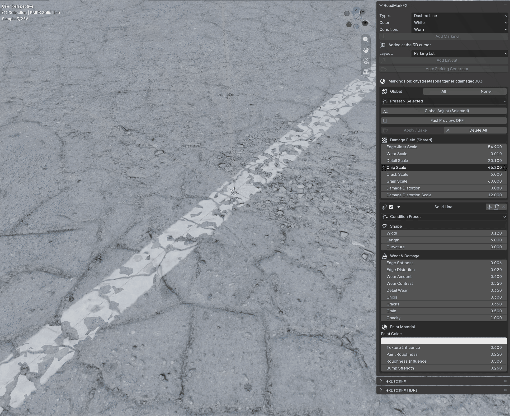The height and width of the screenshot is (416, 510).
Task: Open the dropdown directly above Stains header
Action: tap(444, 217)
